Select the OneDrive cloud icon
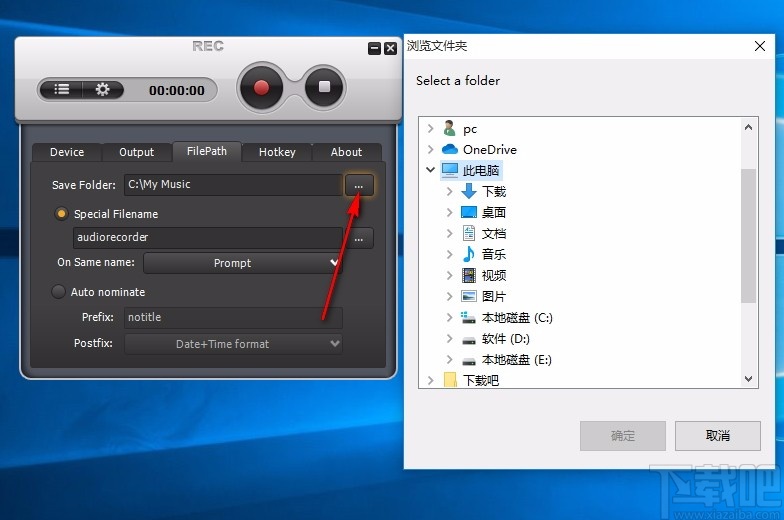This screenshot has height=520, width=784. [x=450, y=149]
